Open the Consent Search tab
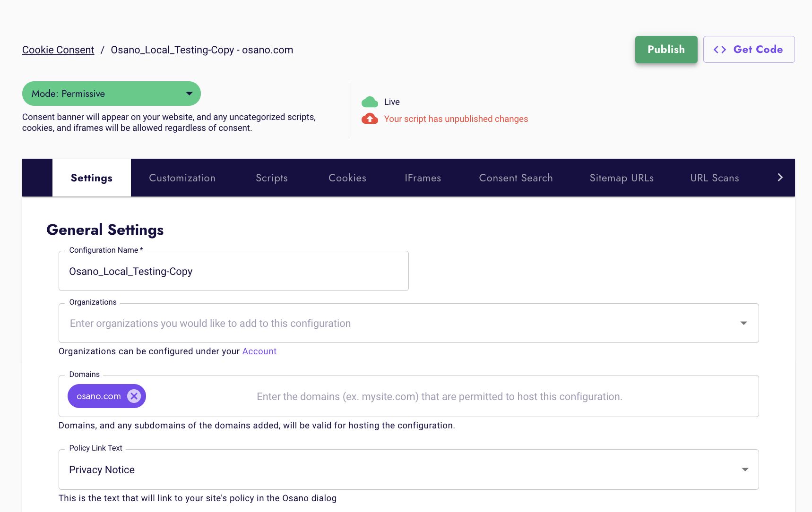This screenshot has width=812, height=512. click(516, 178)
